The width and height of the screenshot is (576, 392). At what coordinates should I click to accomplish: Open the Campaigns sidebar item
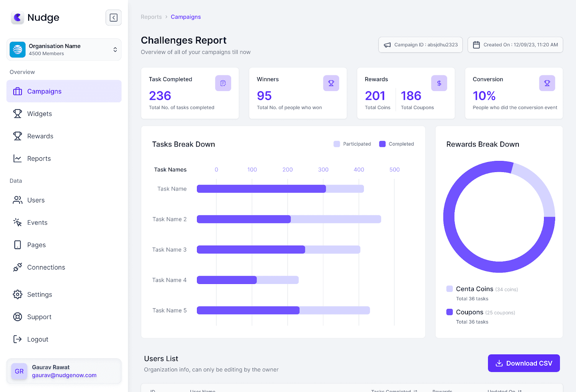pos(64,91)
